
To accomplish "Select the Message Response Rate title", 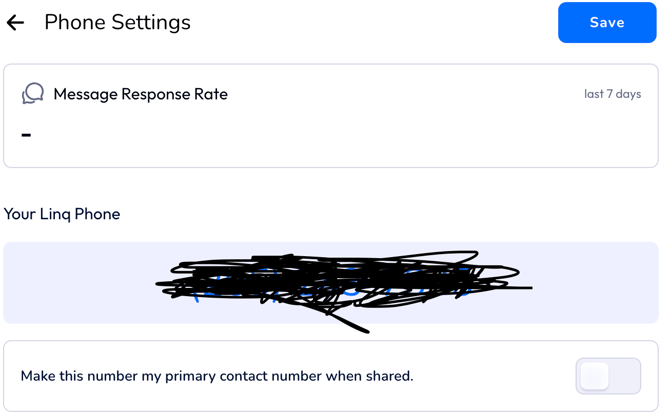I will coord(140,94).
